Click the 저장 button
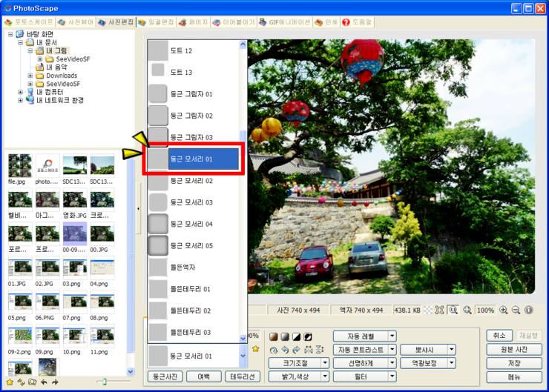The width and height of the screenshot is (549, 392). pos(513,363)
